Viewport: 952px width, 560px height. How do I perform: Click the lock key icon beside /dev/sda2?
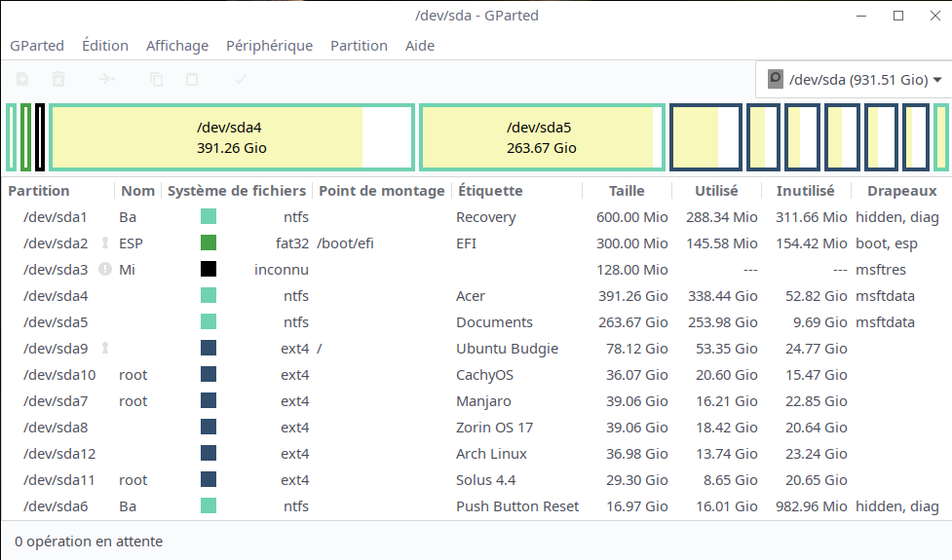(x=105, y=243)
